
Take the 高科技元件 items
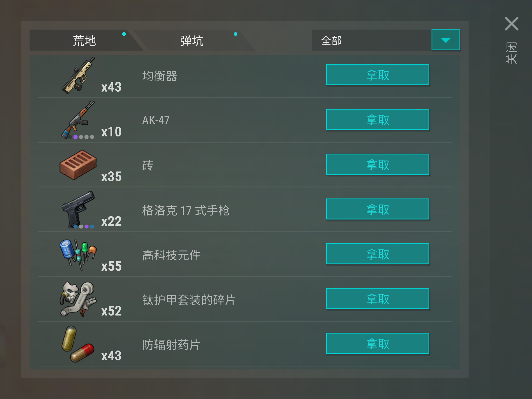tap(378, 254)
